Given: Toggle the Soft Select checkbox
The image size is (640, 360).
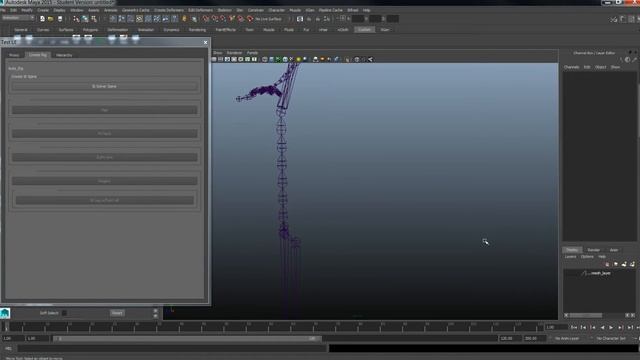Looking at the screenshot, I should pos(64,313).
